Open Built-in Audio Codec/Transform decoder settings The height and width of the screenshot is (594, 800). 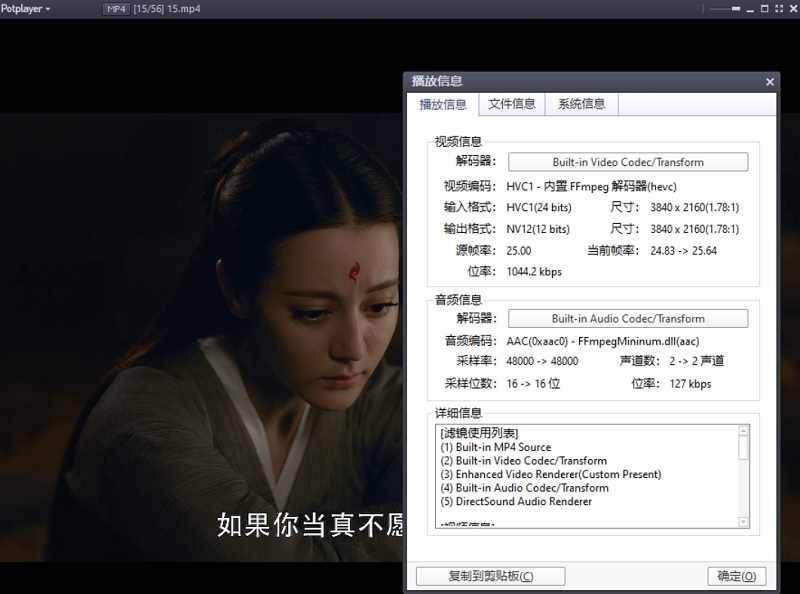pos(628,319)
